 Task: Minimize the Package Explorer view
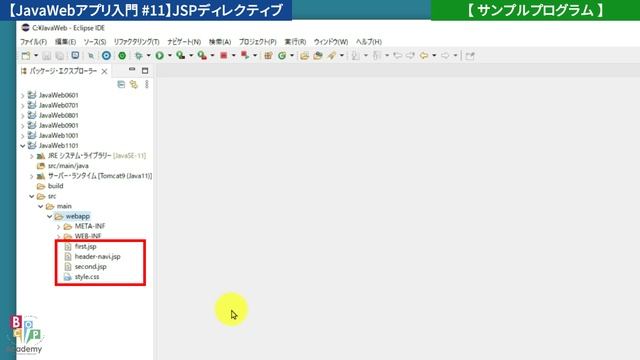(132, 70)
